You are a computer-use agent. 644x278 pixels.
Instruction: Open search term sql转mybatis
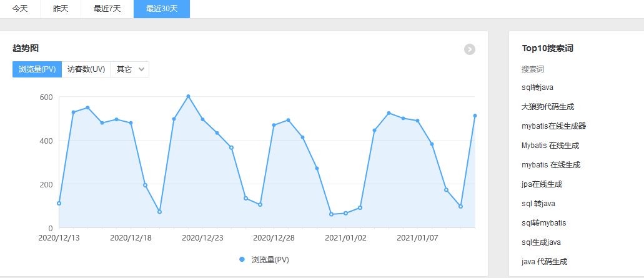pos(543,223)
